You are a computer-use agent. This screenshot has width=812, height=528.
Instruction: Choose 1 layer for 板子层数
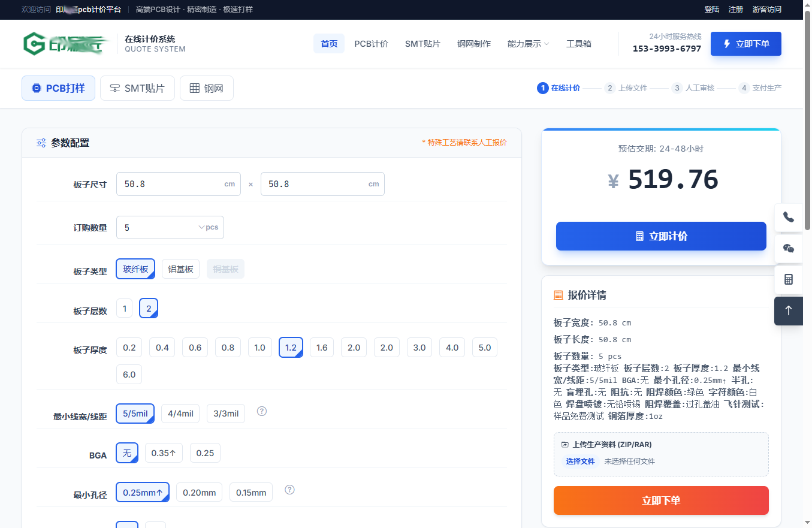[x=124, y=309]
